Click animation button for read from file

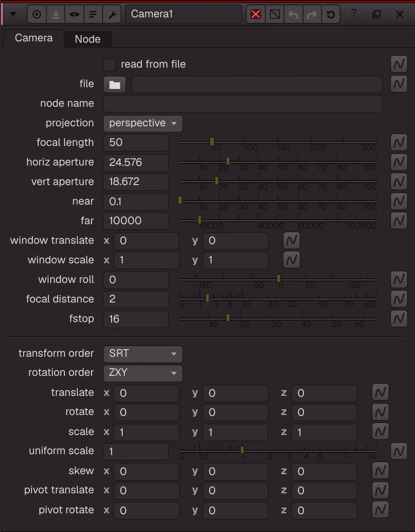click(x=399, y=64)
